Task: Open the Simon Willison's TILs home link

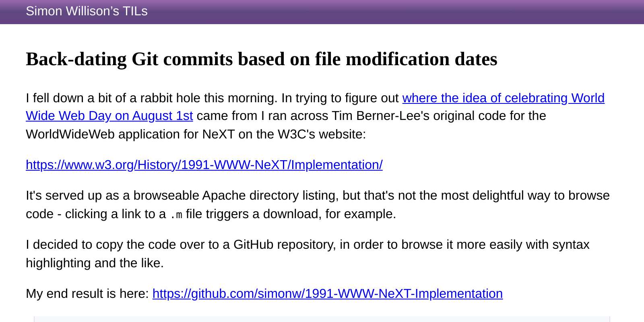Action: pos(87,11)
